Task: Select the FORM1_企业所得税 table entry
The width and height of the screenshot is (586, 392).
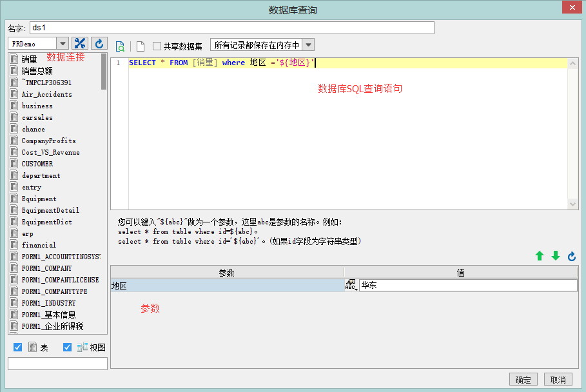Action: 52,326
